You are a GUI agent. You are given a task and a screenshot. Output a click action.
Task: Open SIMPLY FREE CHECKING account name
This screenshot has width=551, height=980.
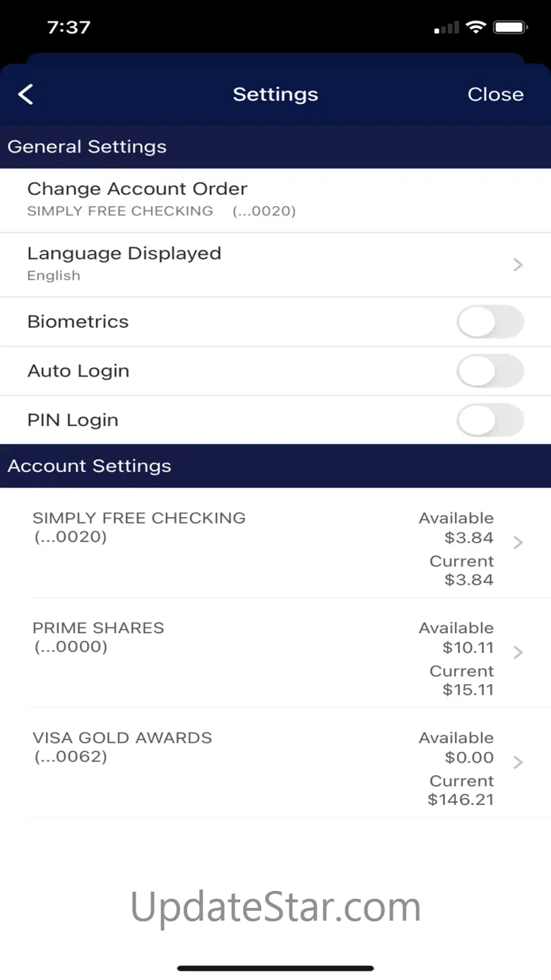(x=139, y=518)
